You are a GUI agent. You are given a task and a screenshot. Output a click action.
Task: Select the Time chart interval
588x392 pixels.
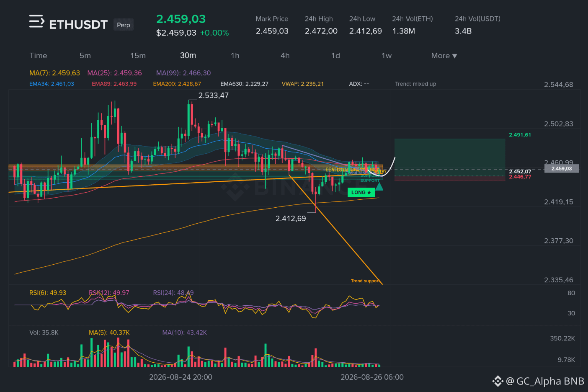pos(38,56)
